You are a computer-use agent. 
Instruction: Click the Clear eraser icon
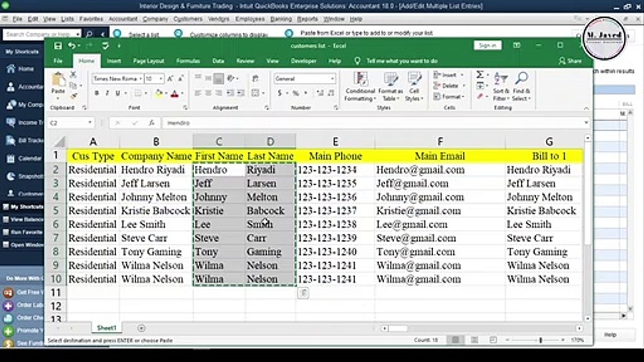point(480,96)
